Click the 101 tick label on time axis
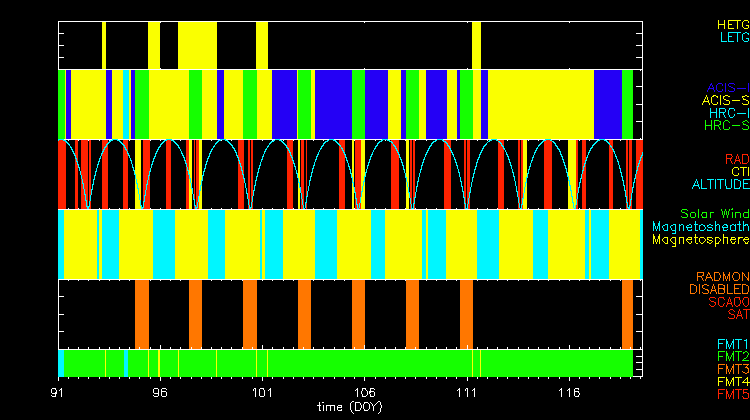 point(262,394)
